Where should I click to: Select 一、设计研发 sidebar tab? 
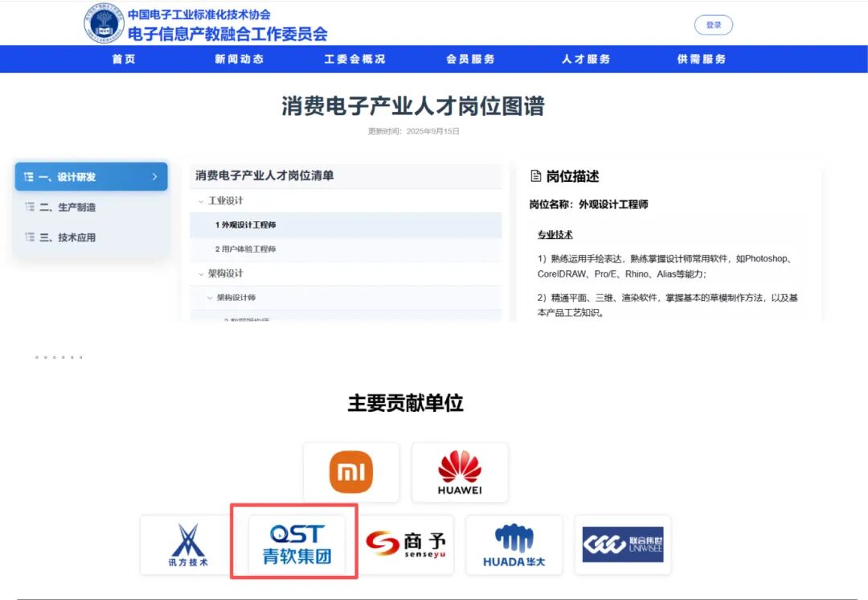(91, 177)
